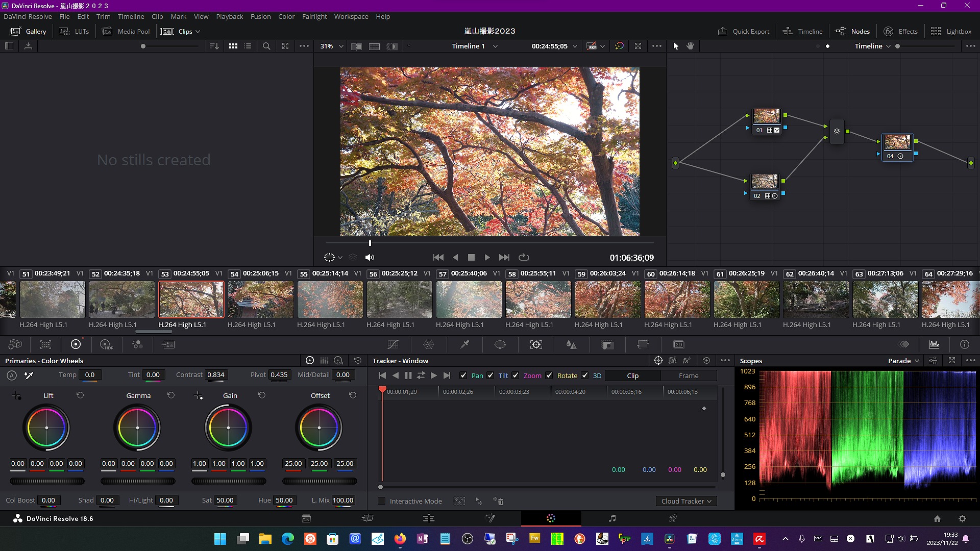
Task: Select the Tracker palette icon
Action: pos(536,345)
